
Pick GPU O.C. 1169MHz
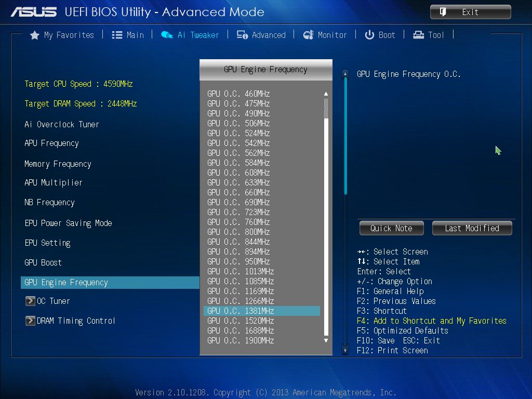[241, 291]
